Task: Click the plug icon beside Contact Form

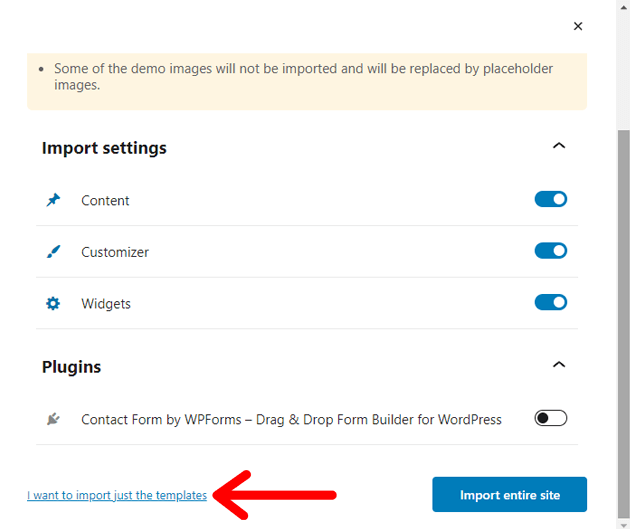Action: [x=53, y=420]
